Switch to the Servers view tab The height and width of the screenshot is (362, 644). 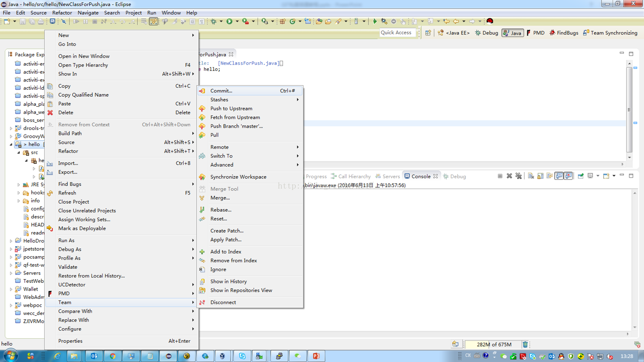click(387, 176)
